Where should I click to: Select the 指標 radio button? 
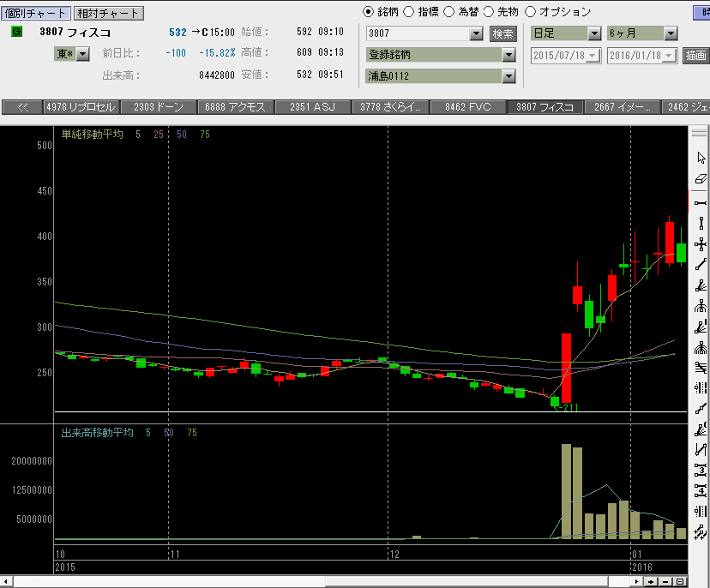[408, 12]
